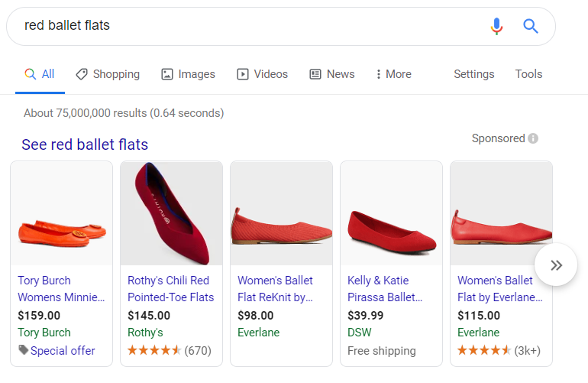Click the Kelly & Katie Pirassa shoe image

[x=391, y=214]
